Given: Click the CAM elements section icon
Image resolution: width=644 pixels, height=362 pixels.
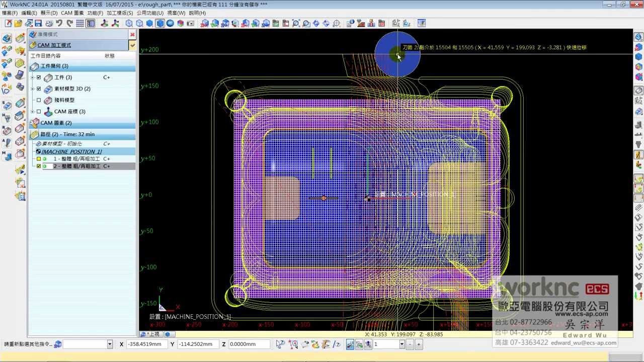Looking at the screenshot, I should point(34,123).
